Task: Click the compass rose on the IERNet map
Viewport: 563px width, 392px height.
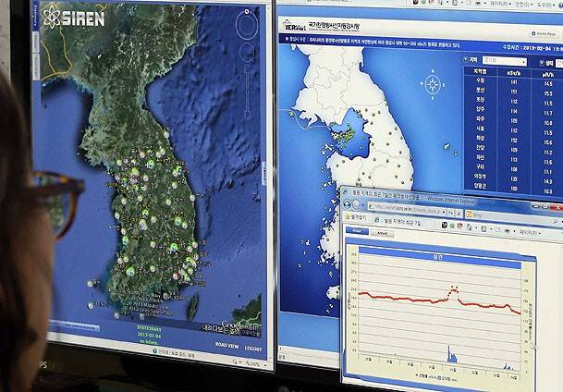Action: (x=430, y=86)
